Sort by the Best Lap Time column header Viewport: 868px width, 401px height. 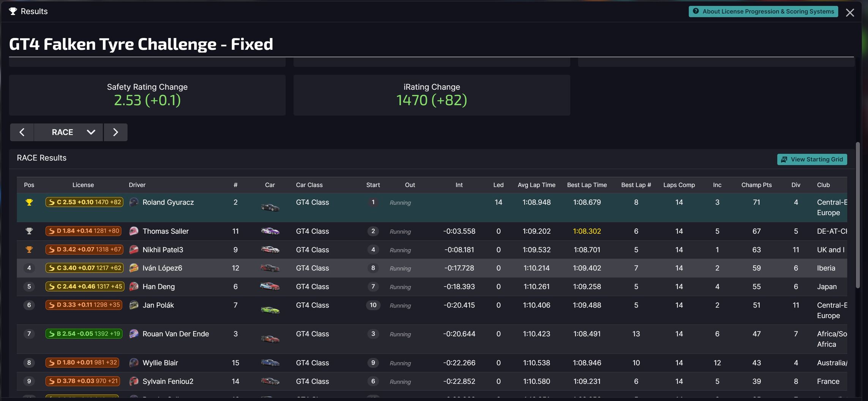point(587,185)
